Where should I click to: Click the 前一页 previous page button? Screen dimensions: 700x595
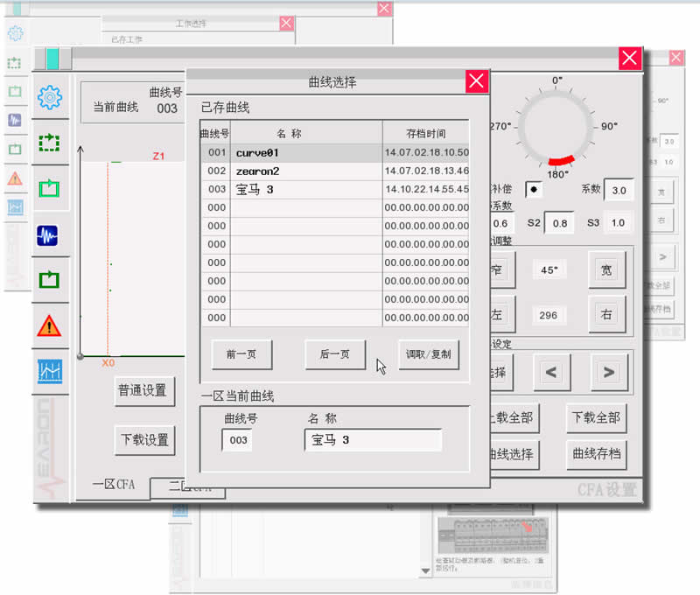(x=241, y=354)
